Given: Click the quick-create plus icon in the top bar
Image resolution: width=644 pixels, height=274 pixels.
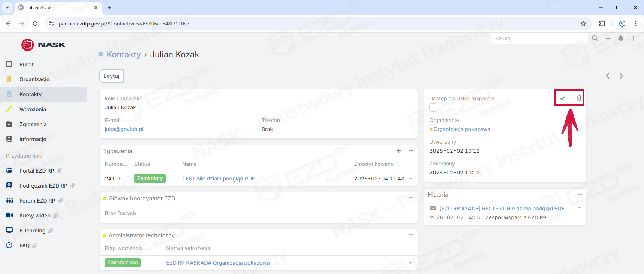Looking at the screenshot, I should point(608,38).
